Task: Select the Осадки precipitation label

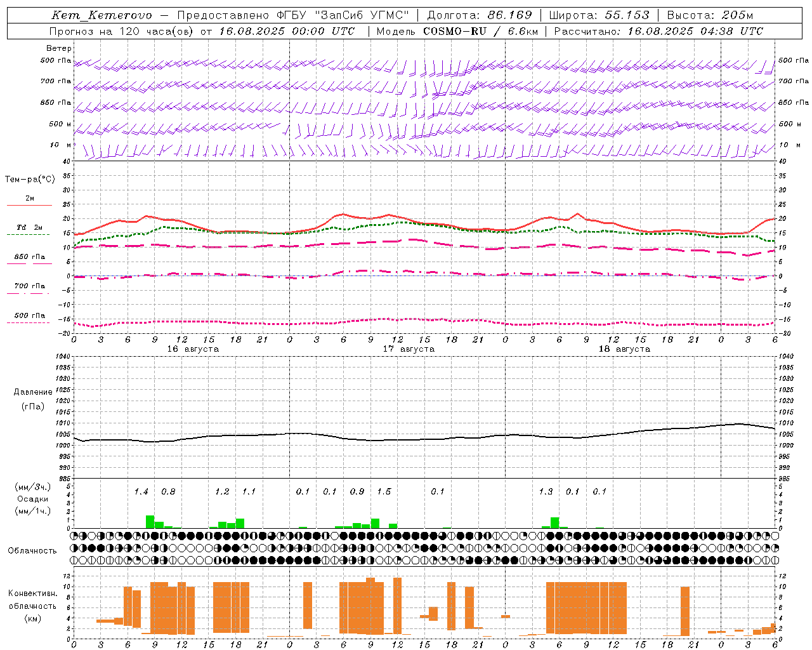Action: 33,499
